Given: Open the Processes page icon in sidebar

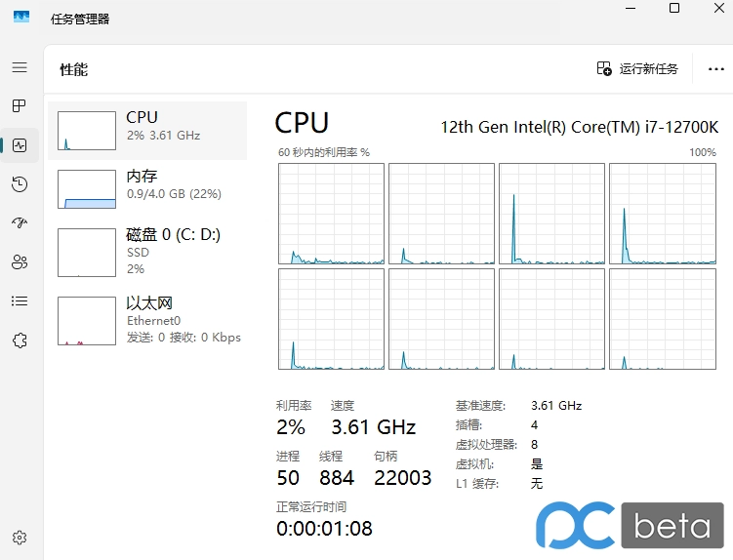Looking at the screenshot, I should [20, 105].
